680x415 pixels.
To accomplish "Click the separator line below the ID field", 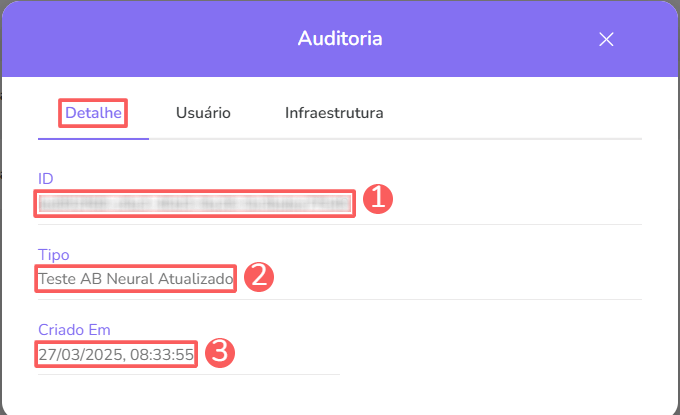I will click(340, 224).
